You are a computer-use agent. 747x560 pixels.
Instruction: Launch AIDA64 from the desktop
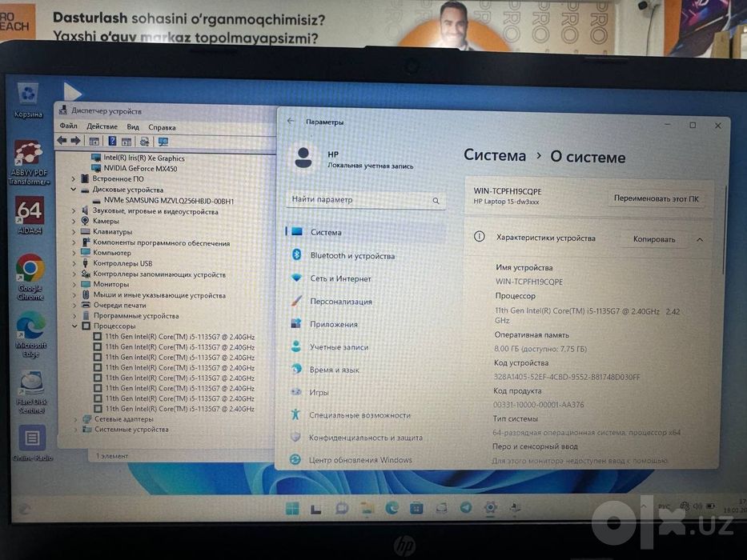30,216
